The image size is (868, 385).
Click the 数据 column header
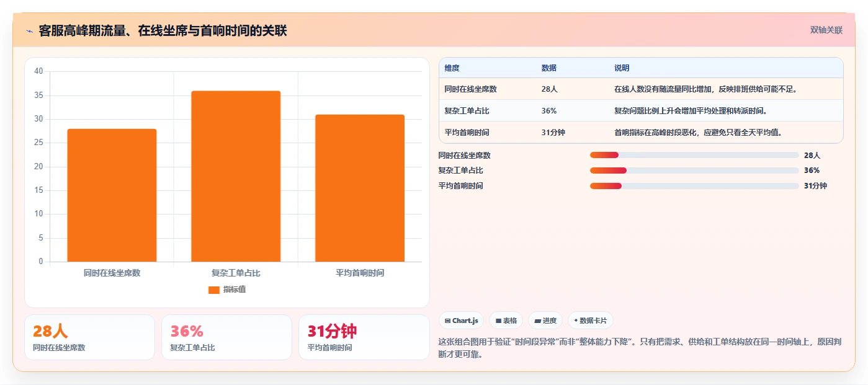click(x=549, y=68)
